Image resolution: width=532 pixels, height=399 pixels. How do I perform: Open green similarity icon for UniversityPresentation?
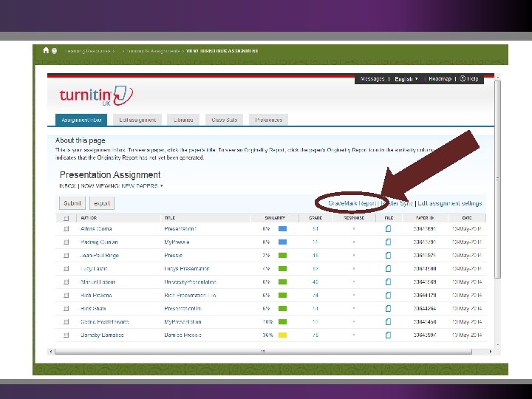[282, 282]
